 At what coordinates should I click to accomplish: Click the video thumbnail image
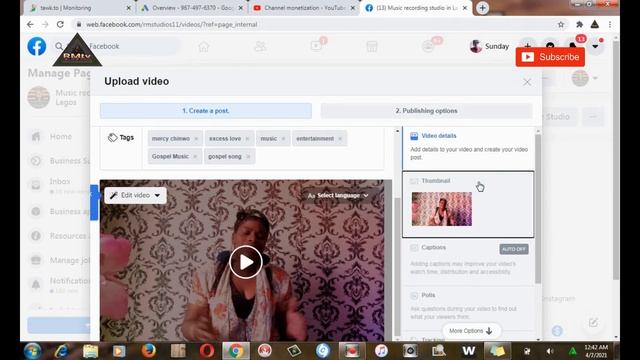[x=442, y=209]
